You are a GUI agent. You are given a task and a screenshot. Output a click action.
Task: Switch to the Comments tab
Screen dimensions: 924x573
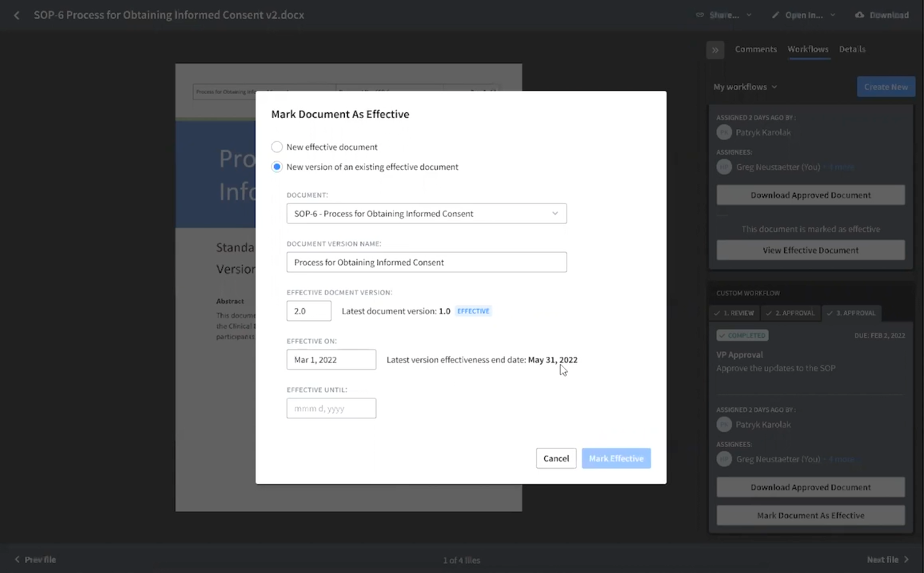tap(756, 49)
